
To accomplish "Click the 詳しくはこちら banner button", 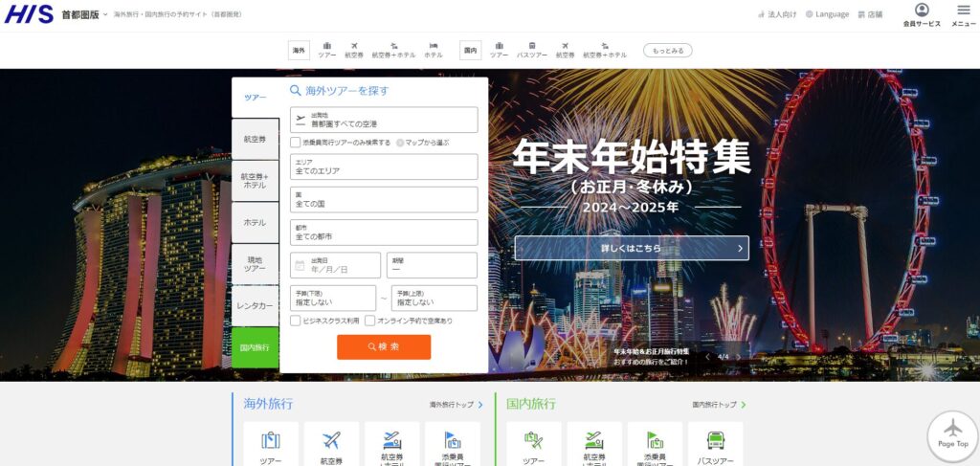I will coord(632,248).
